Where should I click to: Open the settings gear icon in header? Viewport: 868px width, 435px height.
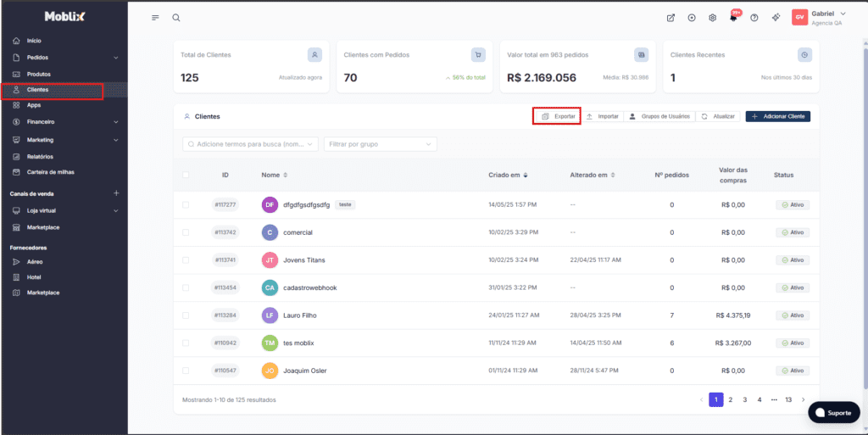(713, 18)
